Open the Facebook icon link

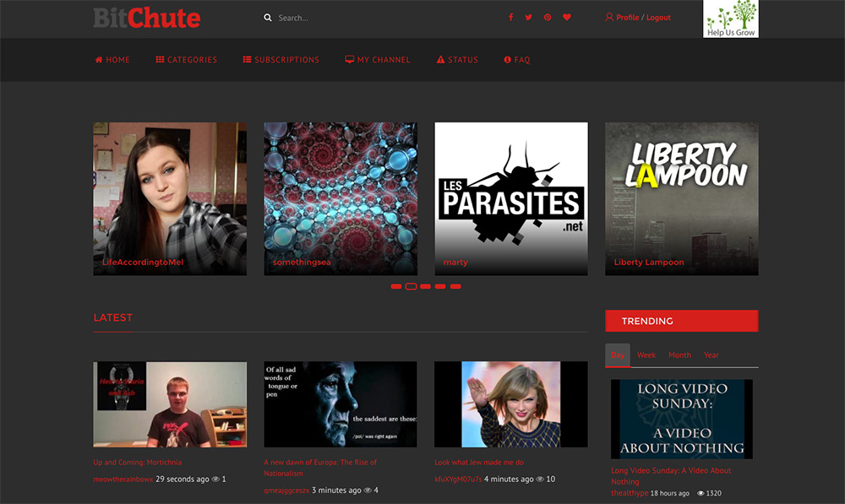(x=511, y=17)
